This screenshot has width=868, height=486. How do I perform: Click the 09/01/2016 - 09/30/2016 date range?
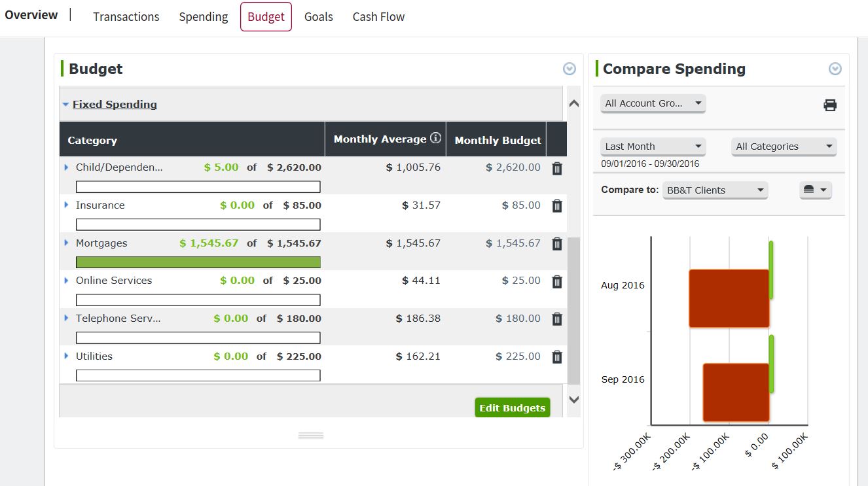click(650, 164)
